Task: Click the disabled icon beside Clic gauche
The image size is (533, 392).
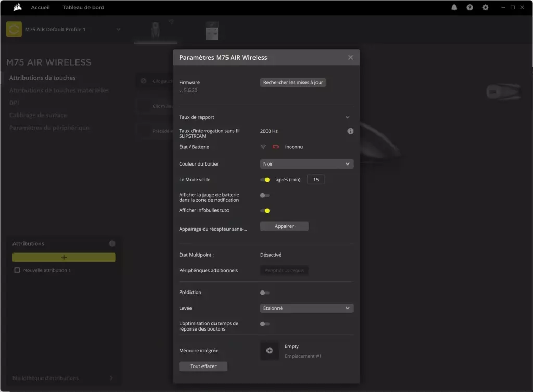Action: click(144, 81)
